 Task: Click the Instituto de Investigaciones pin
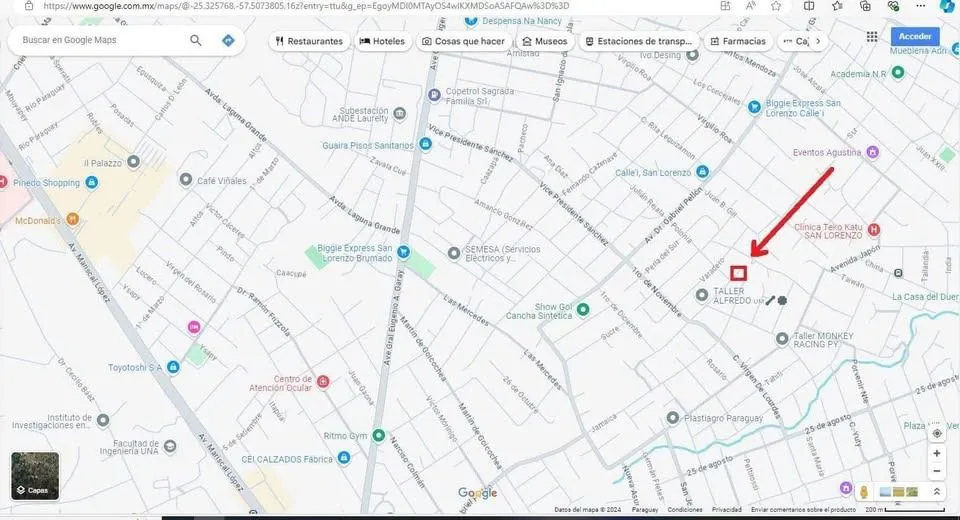coord(103,420)
